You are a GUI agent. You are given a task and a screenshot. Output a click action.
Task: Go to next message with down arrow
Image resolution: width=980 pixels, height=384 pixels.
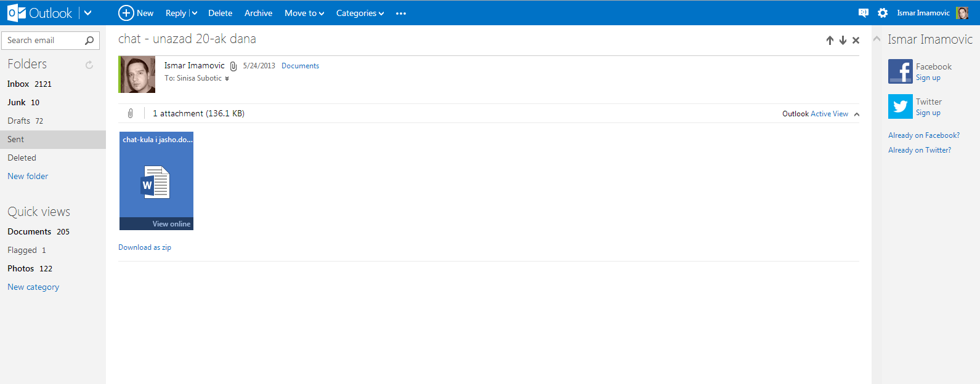843,41
